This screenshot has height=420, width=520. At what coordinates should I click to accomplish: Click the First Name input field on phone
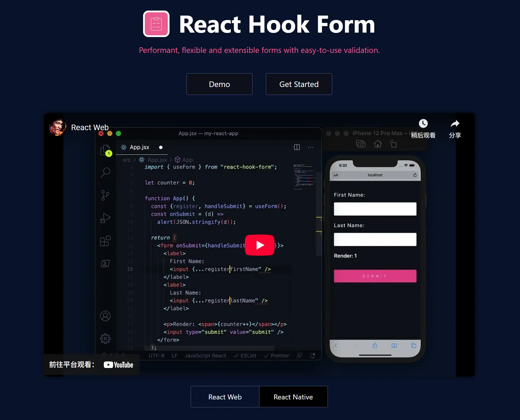pyautogui.click(x=375, y=209)
